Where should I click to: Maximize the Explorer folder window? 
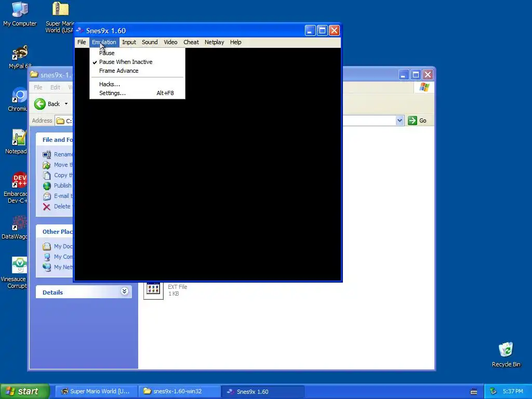pos(416,75)
